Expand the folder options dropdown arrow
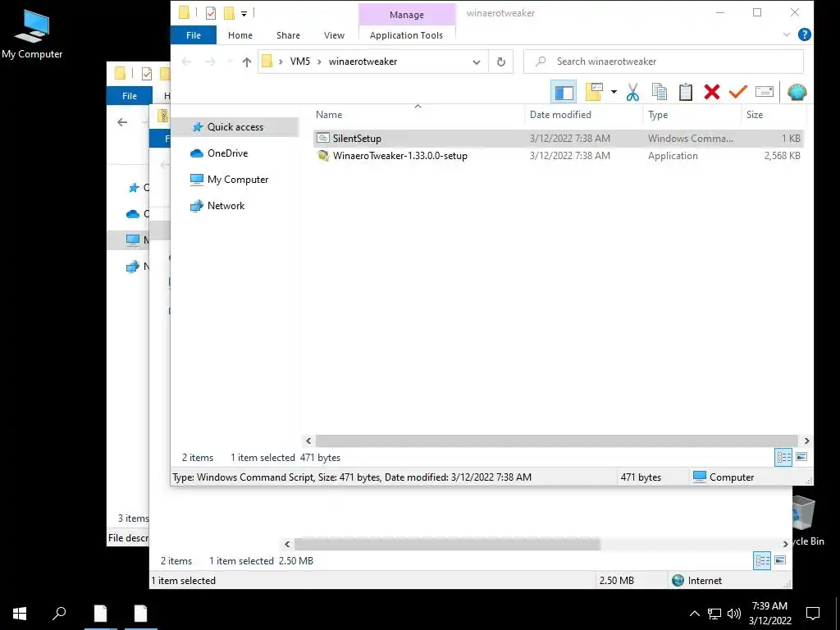840x630 pixels. coord(614,92)
